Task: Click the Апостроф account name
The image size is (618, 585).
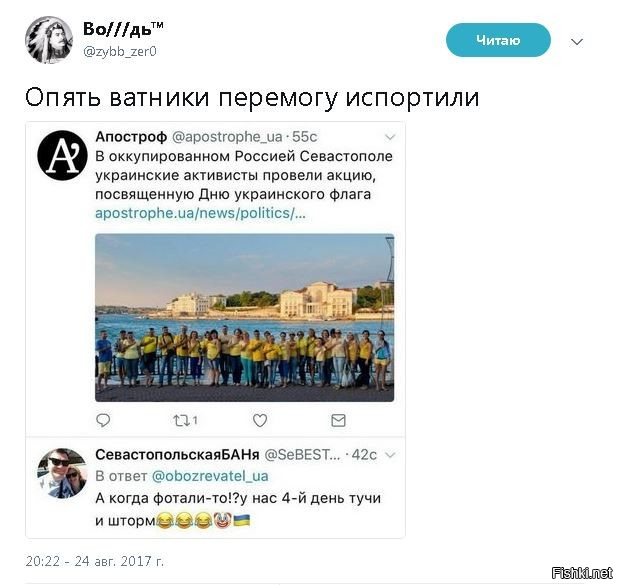Action: click(131, 137)
